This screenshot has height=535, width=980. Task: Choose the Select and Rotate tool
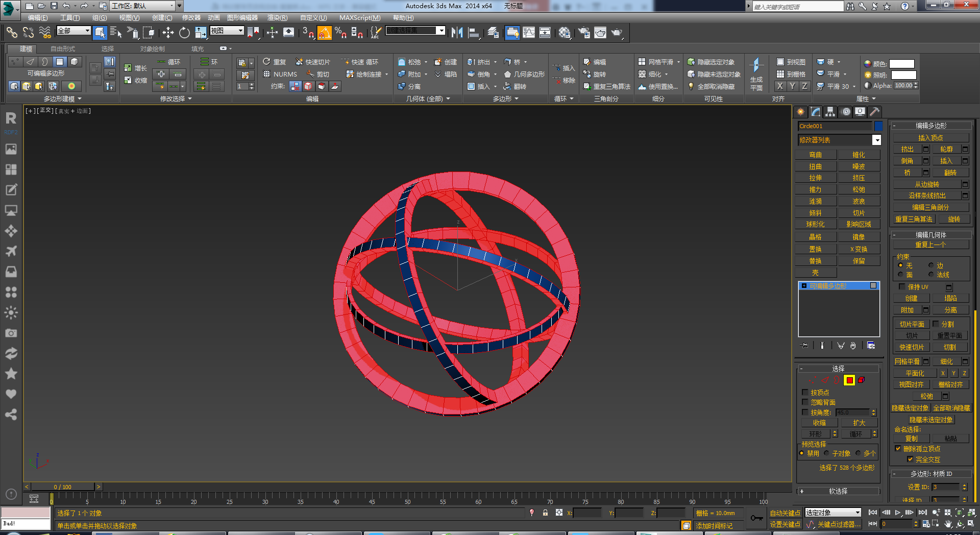[184, 33]
